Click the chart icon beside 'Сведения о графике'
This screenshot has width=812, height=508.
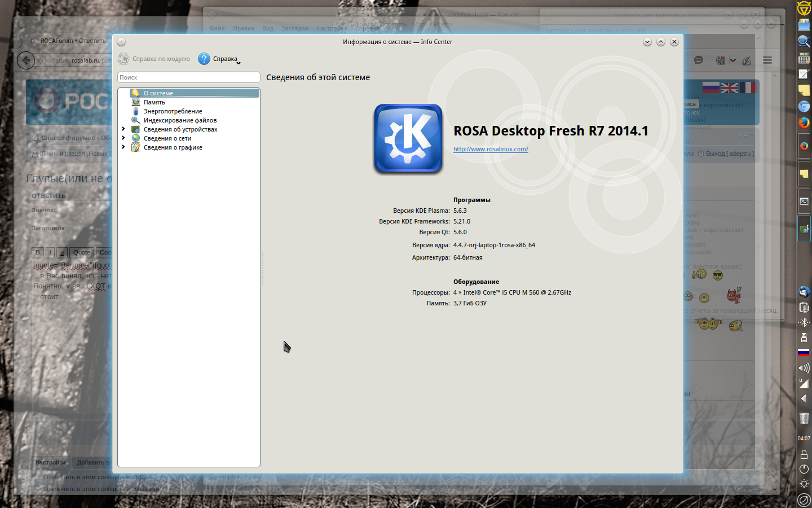[x=136, y=147]
